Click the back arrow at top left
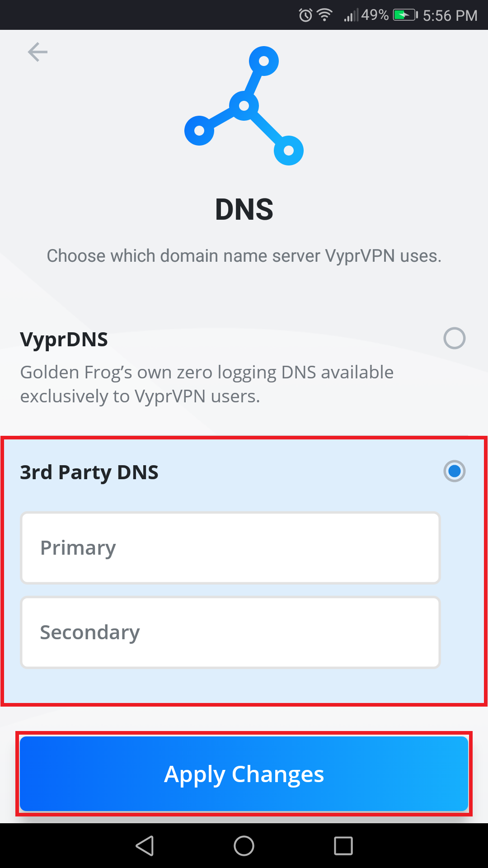The height and width of the screenshot is (868, 488). (38, 52)
